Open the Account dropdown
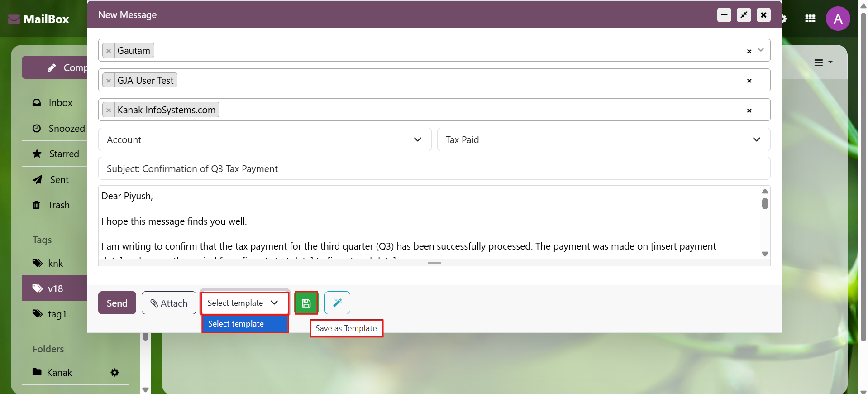 [x=265, y=140]
